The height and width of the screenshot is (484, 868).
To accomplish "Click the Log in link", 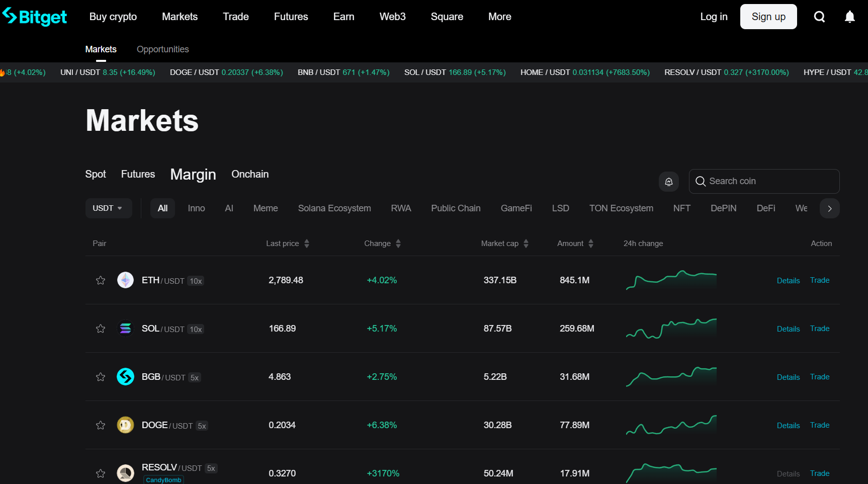I will (714, 17).
